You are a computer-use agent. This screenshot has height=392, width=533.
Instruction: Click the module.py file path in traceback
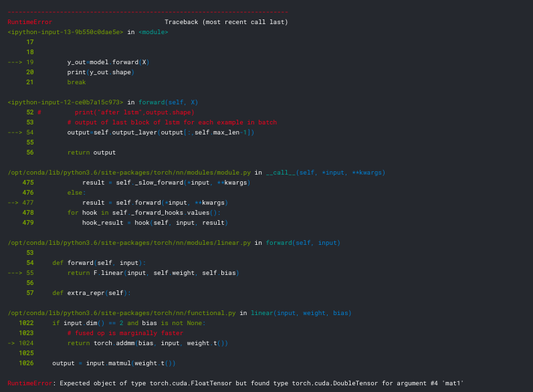(x=129, y=173)
